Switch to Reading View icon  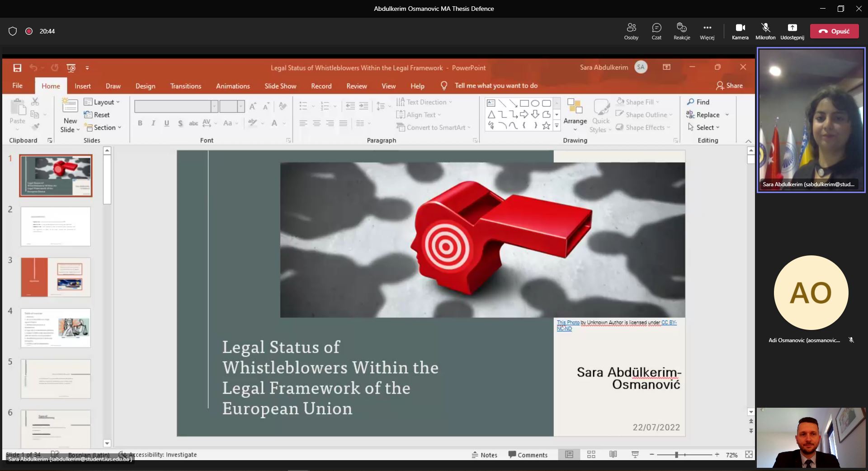pos(613,455)
